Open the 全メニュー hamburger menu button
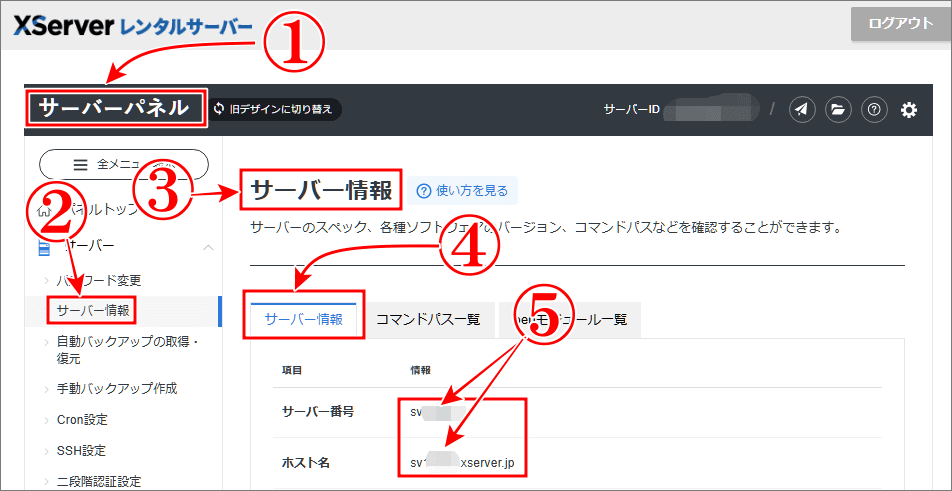952x491 pixels. click(x=123, y=164)
